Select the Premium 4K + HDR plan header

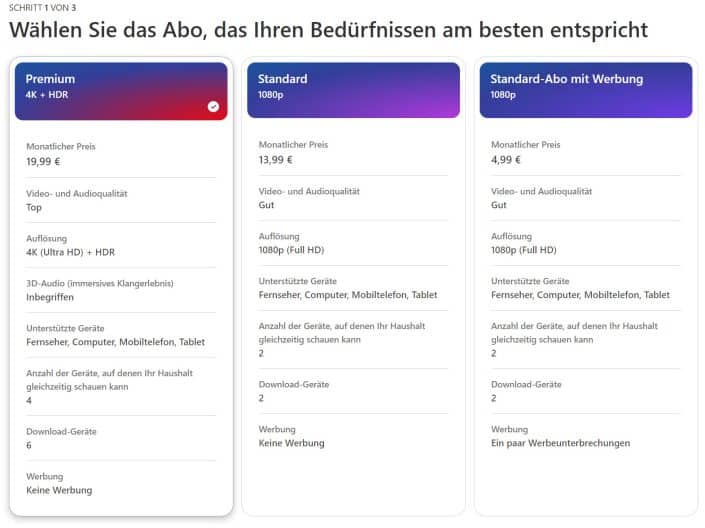(x=121, y=91)
